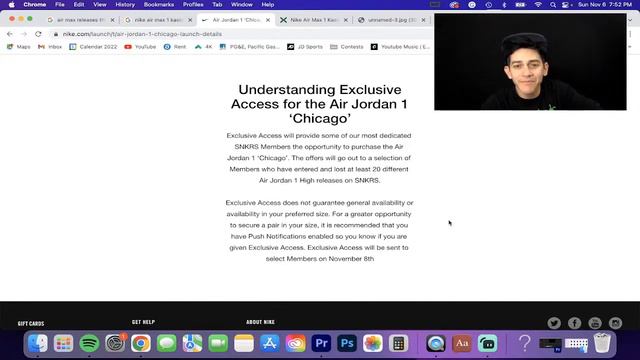Screen dimensions: 640x360
Task: Click the GIFT CARDS footer link
Action: (31, 323)
